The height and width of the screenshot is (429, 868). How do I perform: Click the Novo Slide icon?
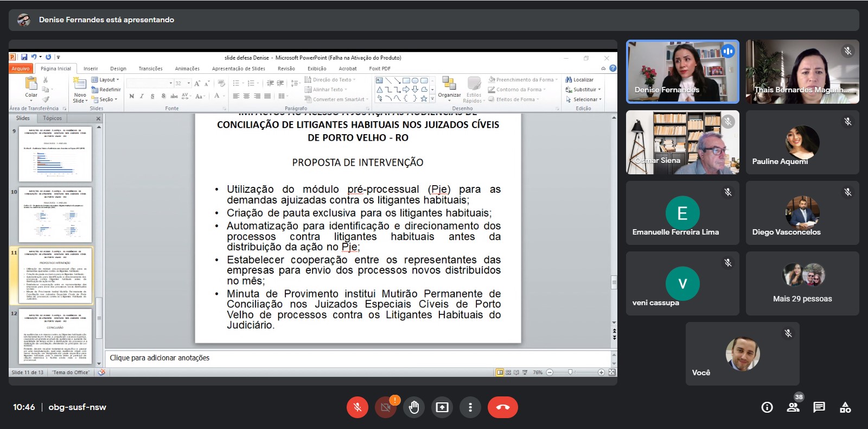tap(80, 84)
